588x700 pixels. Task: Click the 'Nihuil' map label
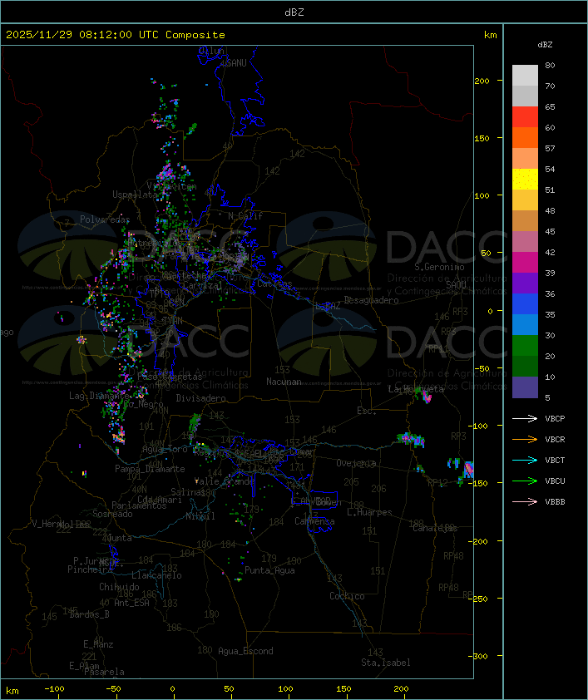[200, 516]
